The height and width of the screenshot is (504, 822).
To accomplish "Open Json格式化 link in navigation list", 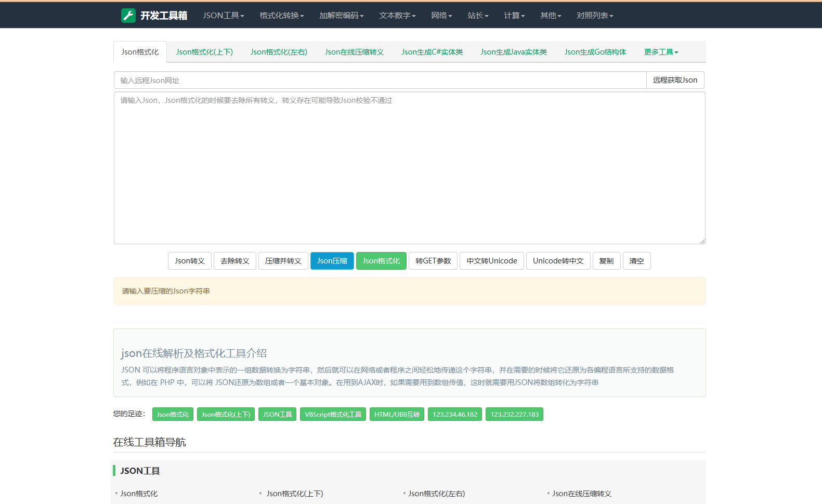I will coord(139,494).
